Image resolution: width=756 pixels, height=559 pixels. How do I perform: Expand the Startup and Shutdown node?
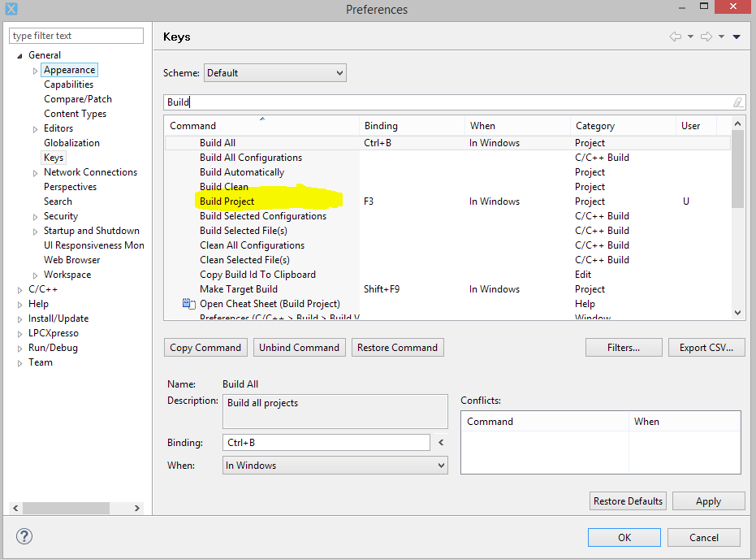pyautogui.click(x=35, y=232)
